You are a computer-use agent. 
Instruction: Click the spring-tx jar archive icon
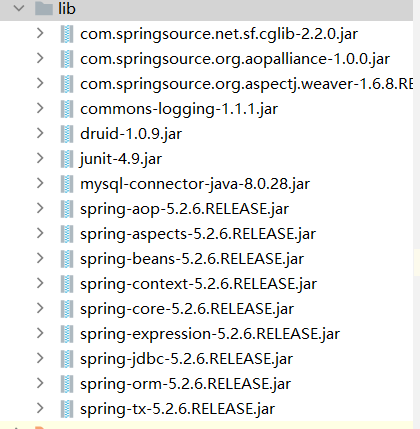[x=67, y=409]
